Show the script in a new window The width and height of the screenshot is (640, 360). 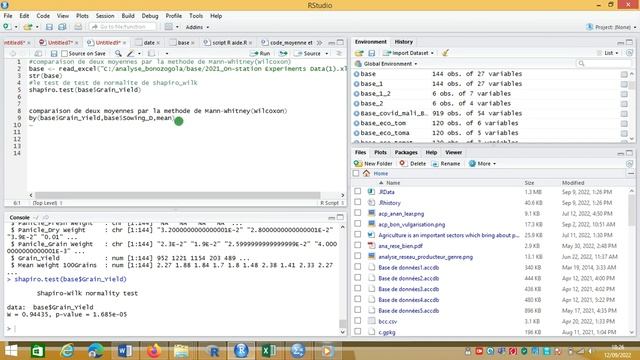pyautogui.click(x=38, y=53)
